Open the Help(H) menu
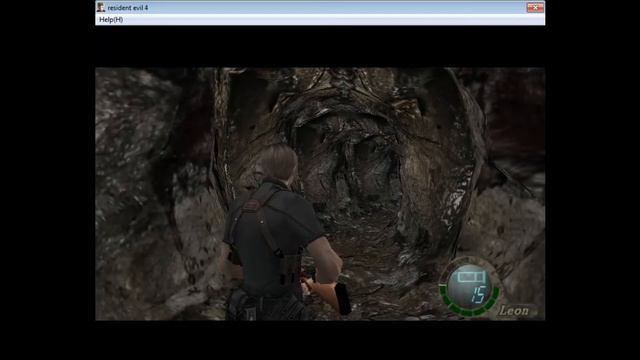 click(111, 20)
